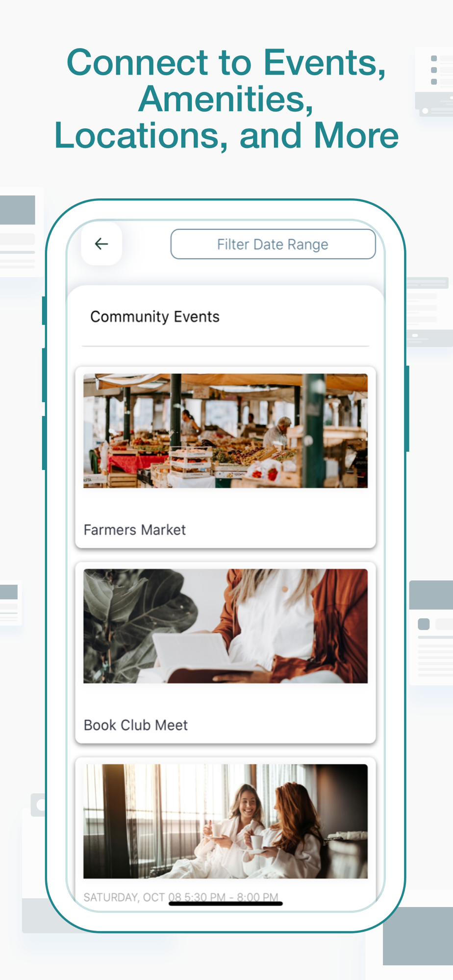This screenshot has width=453, height=980.
Task: Select the Farmers Market event title
Action: [x=135, y=530]
